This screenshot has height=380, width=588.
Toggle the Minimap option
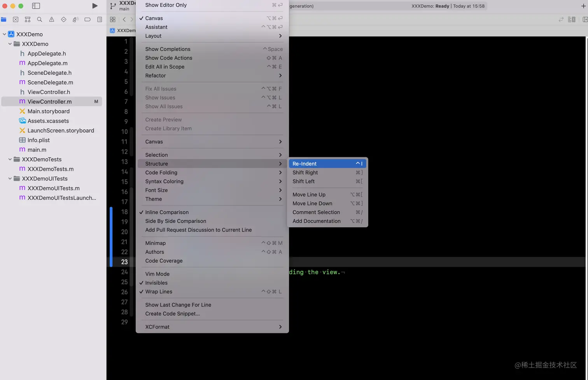click(x=212, y=243)
